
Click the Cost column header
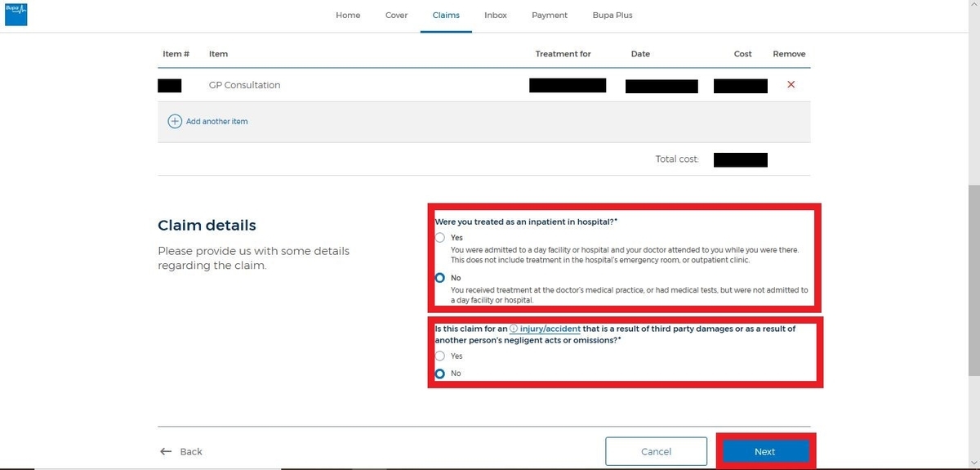(x=743, y=54)
